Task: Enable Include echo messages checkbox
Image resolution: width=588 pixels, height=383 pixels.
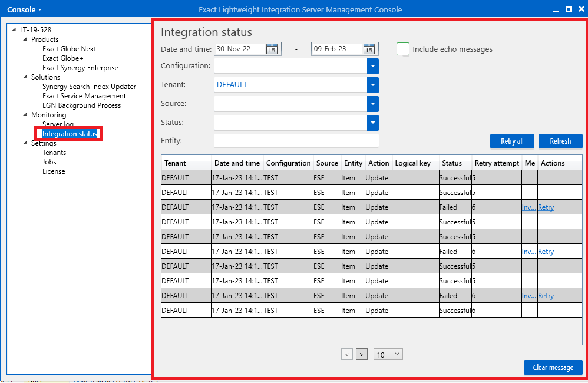Action: pos(403,49)
